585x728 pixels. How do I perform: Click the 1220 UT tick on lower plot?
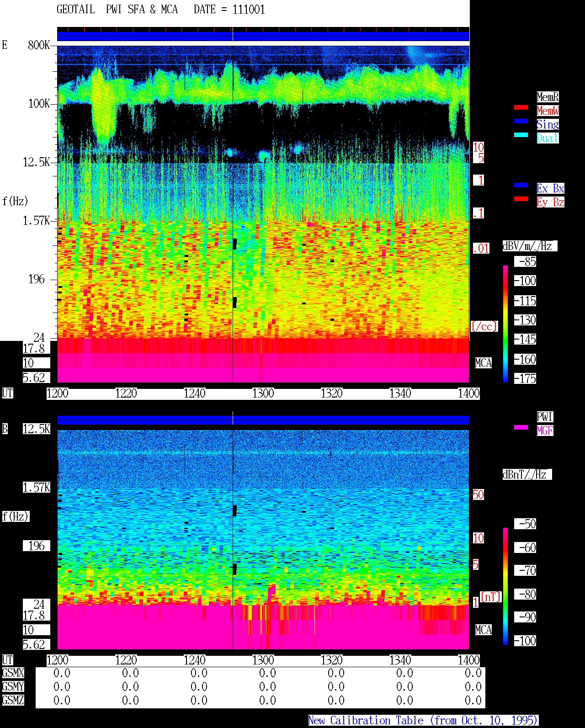pyautogui.click(x=126, y=660)
